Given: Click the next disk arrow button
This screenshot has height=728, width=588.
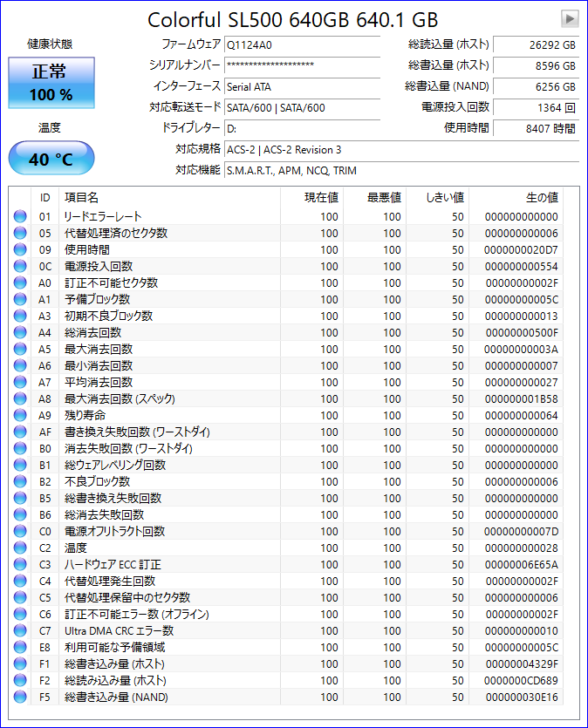Looking at the screenshot, I should [x=570, y=19].
